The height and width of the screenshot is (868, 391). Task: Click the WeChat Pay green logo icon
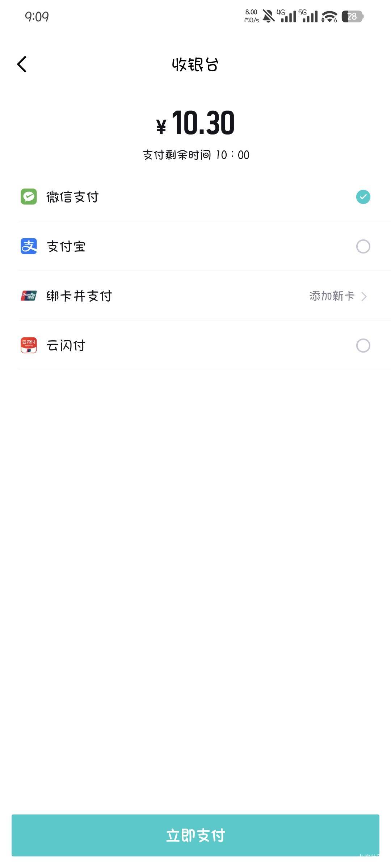click(29, 197)
